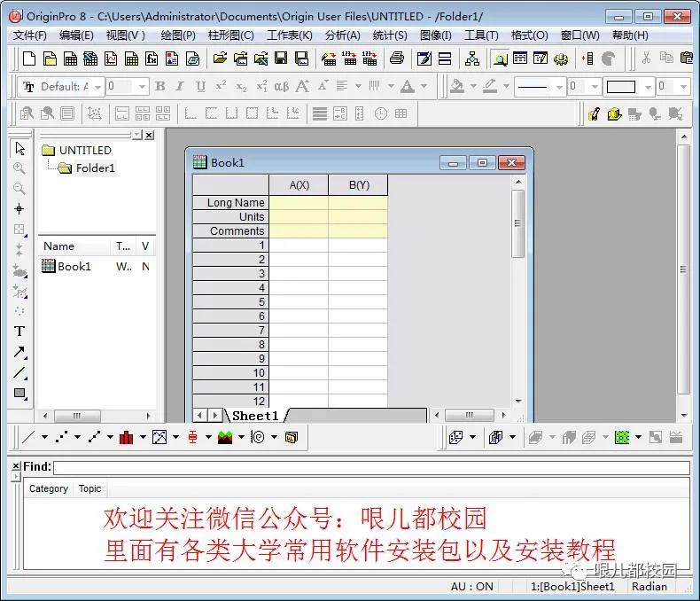700x601 pixels.
Task: Open the 分析(A) menu
Action: point(342,35)
